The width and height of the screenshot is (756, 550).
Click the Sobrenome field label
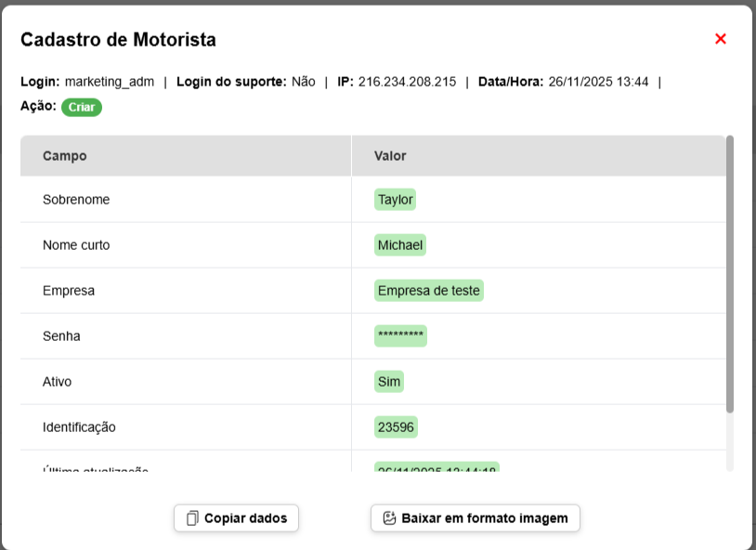tap(76, 200)
